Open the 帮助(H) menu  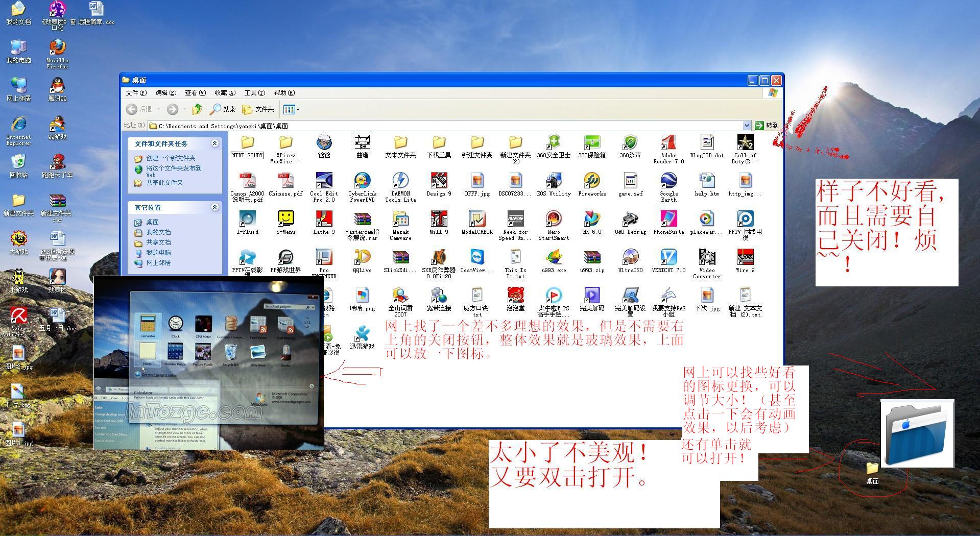click(x=284, y=93)
